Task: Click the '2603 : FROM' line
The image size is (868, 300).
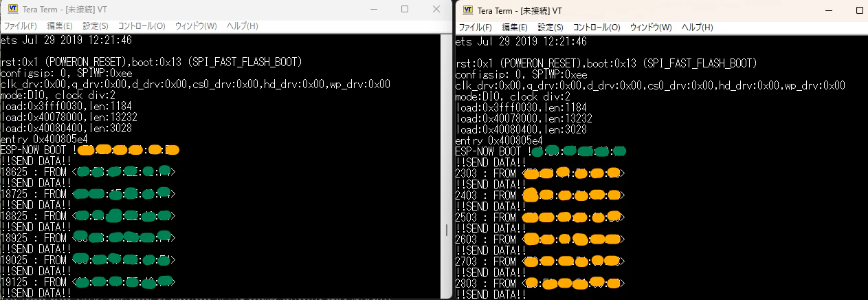Action: (540, 239)
